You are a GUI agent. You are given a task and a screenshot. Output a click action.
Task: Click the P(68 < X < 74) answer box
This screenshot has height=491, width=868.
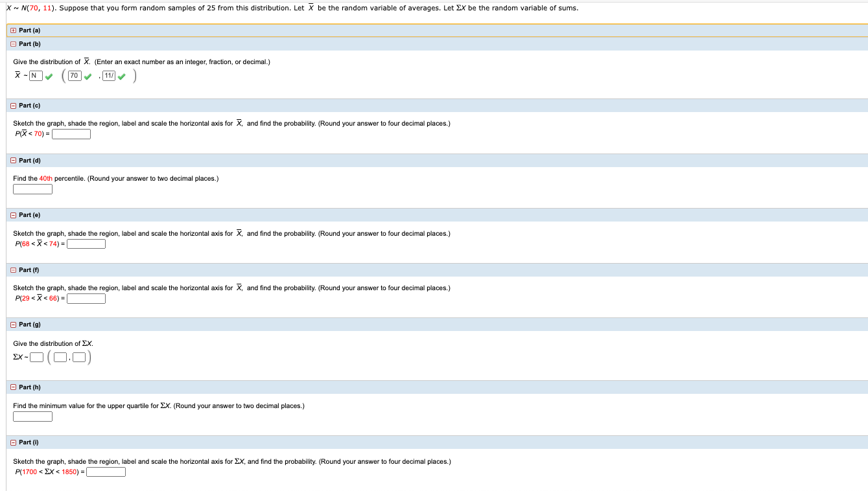coord(86,244)
